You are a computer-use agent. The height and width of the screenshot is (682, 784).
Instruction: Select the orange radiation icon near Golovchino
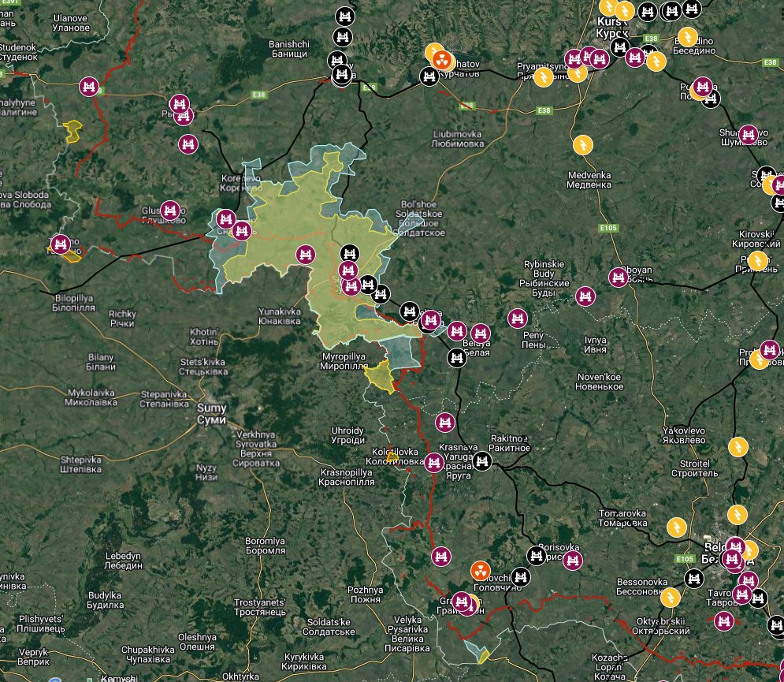(x=481, y=570)
